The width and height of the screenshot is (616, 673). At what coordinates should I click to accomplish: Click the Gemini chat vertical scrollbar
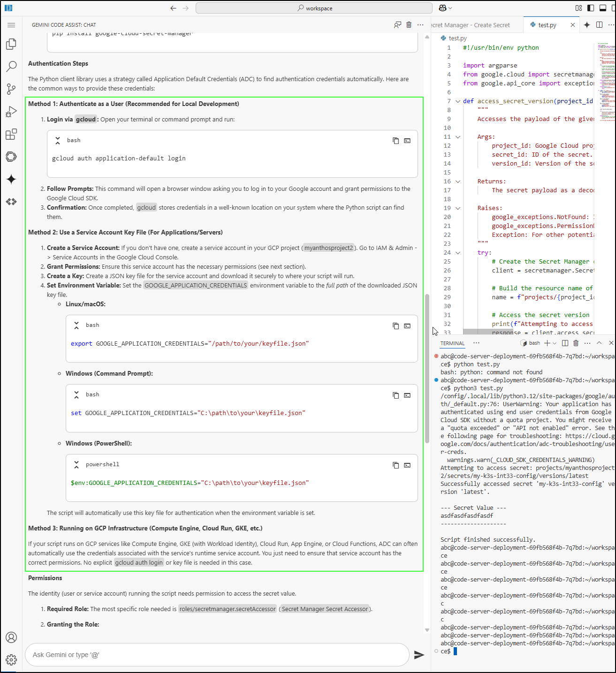coord(427,369)
